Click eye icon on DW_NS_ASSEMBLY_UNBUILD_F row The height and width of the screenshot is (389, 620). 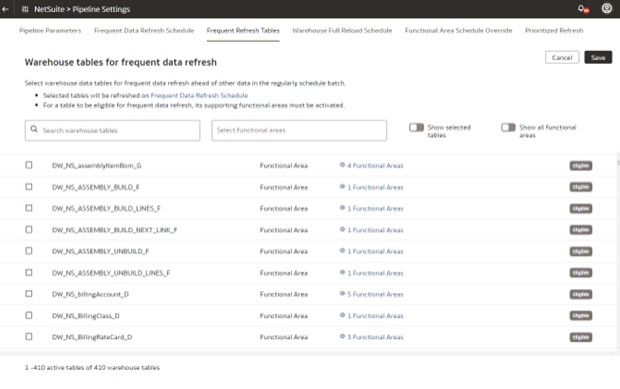(x=342, y=251)
